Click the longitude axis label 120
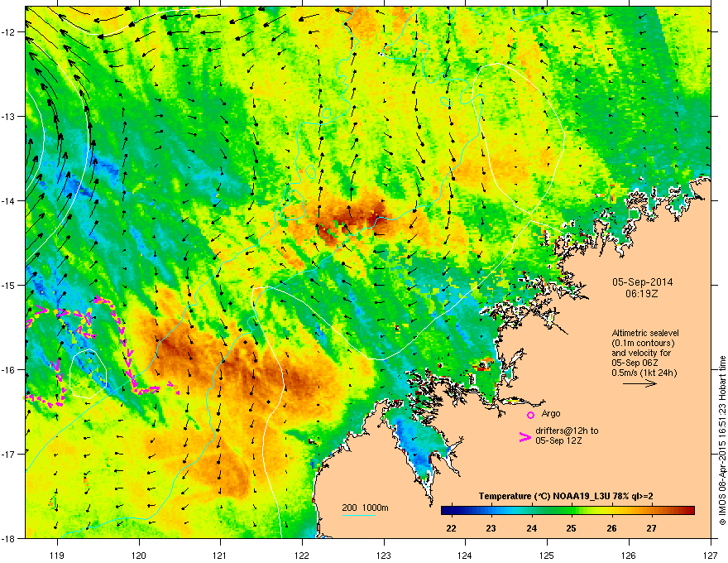Screen dimensions: 728x563 coord(139,555)
